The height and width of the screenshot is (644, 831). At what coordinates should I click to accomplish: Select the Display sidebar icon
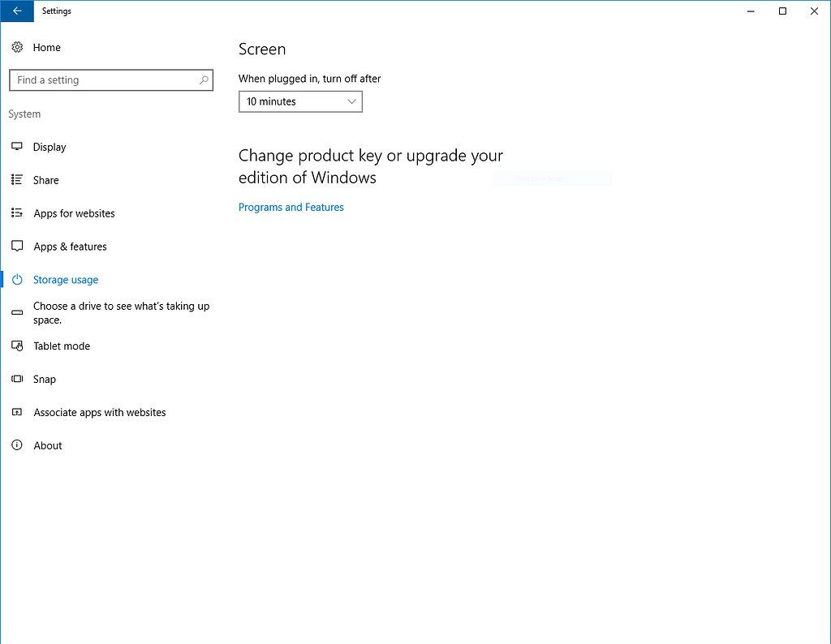point(17,147)
